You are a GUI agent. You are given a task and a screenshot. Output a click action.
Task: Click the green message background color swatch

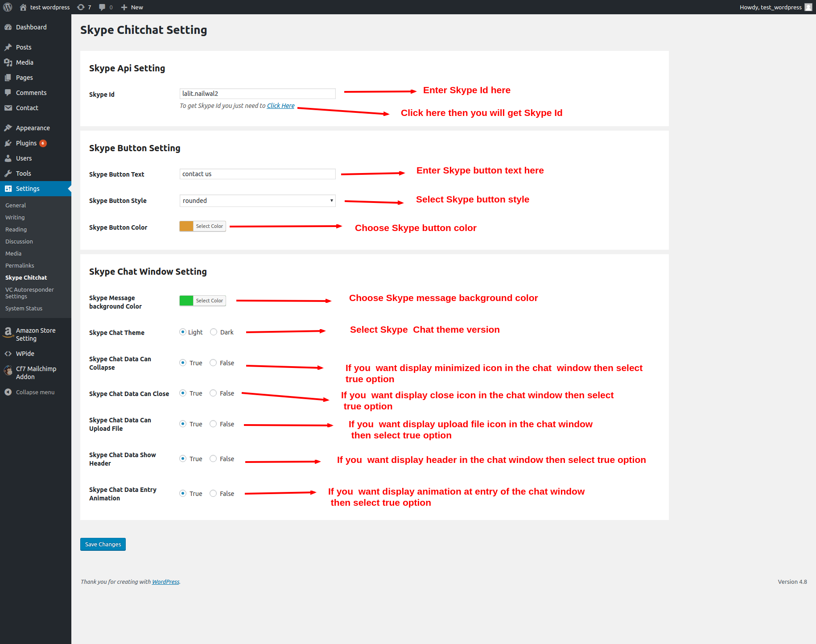[186, 301]
